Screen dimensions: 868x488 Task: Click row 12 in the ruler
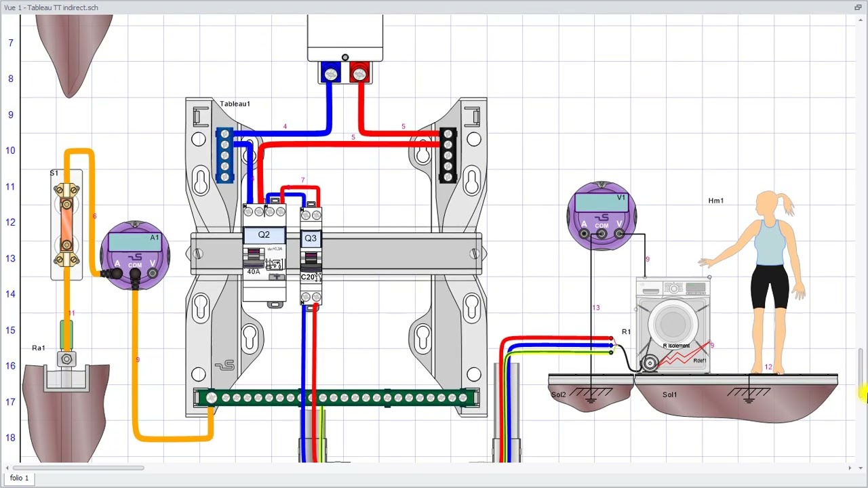tap(10, 222)
